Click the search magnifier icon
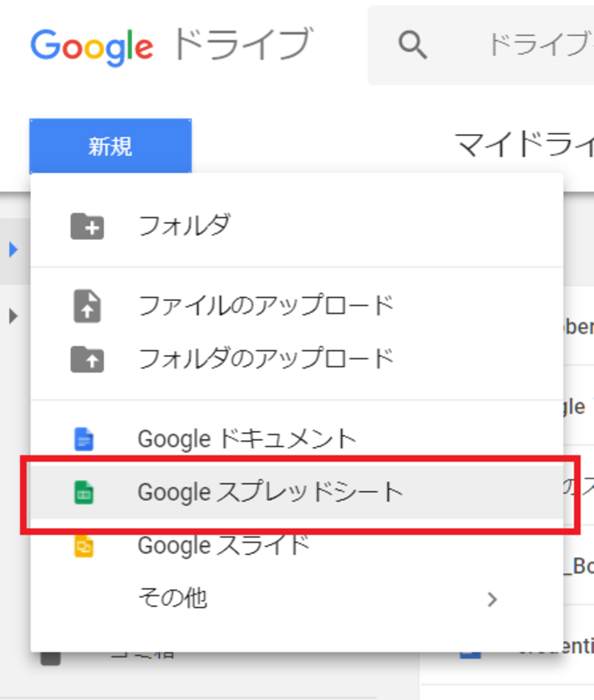 click(x=413, y=45)
